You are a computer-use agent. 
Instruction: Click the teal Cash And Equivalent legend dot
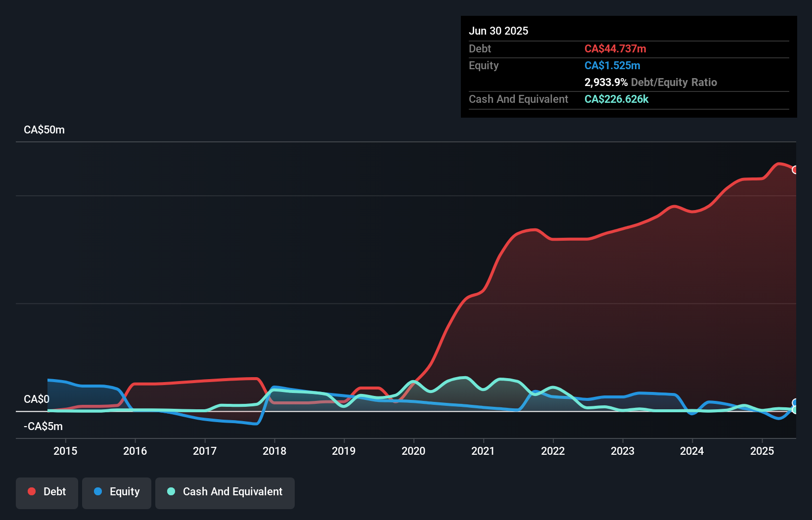(171, 491)
